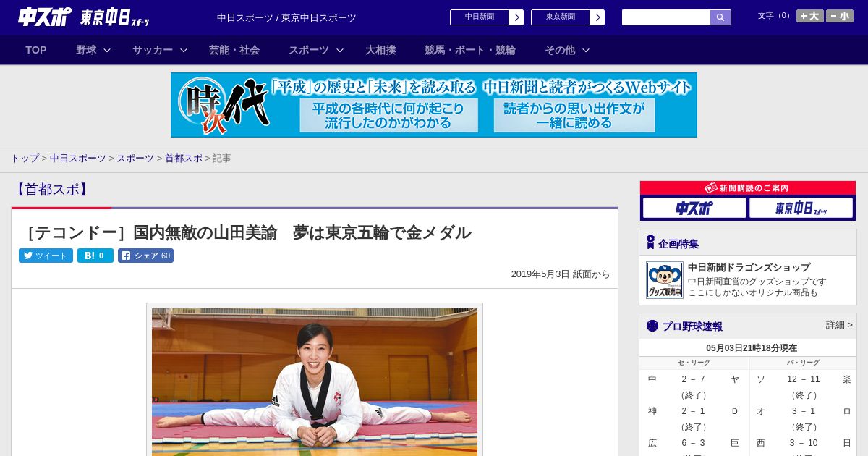Click 中日スポーツ / 東京中日スポーツ header text
868x456 pixels.
click(x=286, y=17)
